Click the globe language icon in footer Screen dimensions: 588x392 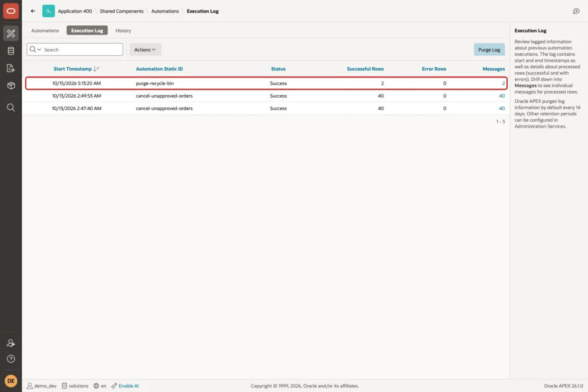pyautogui.click(x=96, y=386)
